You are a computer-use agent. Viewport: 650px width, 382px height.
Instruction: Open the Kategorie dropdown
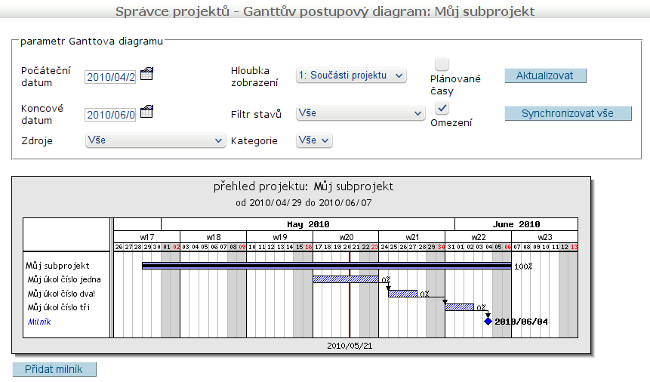tap(314, 140)
